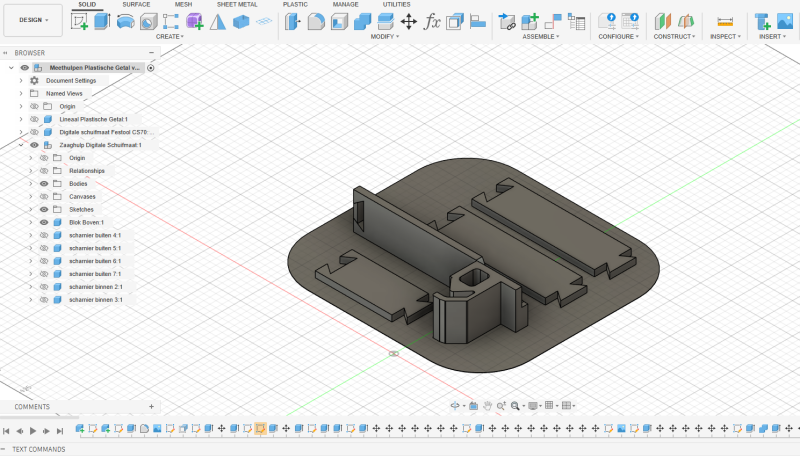Switch to the UTILITIES tab
This screenshot has height=457, width=800.
pyautogui.click(x=396, y=5)
